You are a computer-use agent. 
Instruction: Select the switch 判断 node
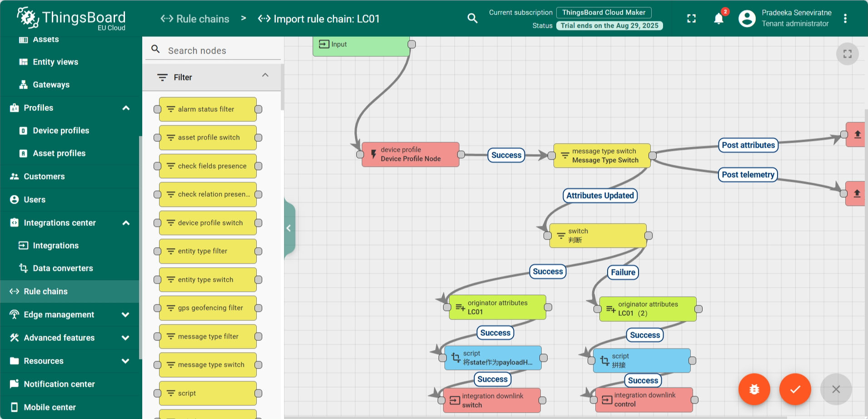(x=598, y=236)
